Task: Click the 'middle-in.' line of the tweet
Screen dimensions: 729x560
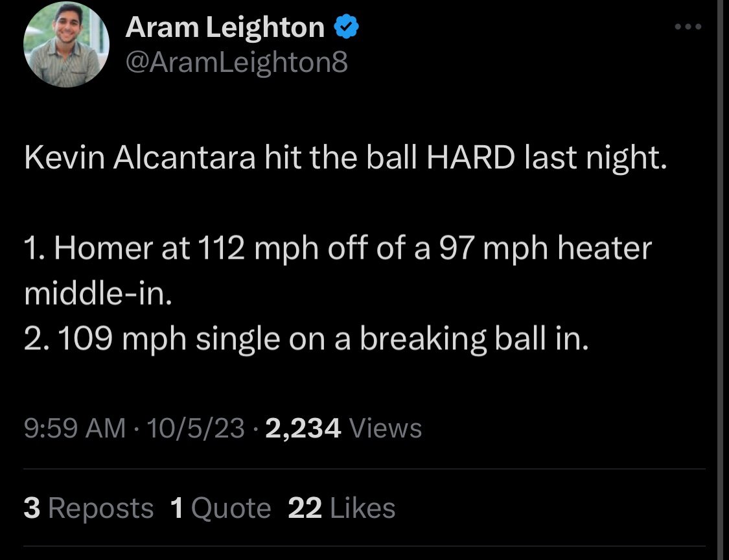Action: coord(97,294)
